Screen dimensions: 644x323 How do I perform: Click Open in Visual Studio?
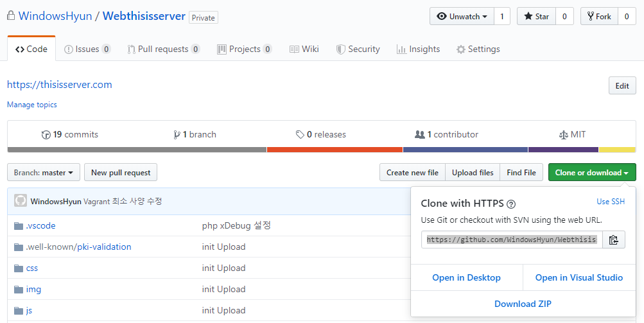point(579,277)
